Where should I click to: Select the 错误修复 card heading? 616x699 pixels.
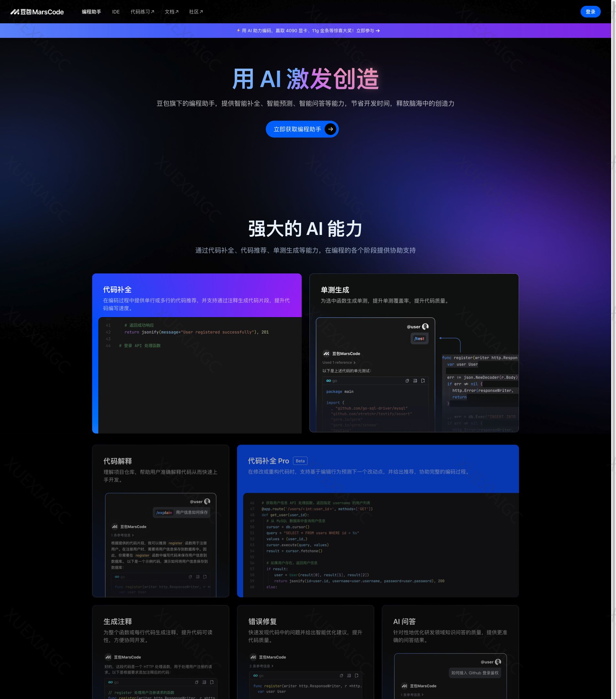pos(262,622)
